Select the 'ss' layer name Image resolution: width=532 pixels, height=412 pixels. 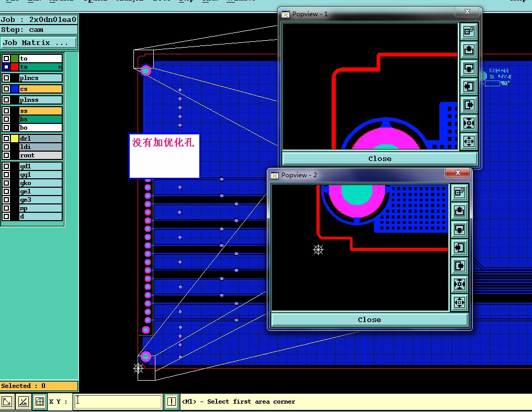coord(40,111)
